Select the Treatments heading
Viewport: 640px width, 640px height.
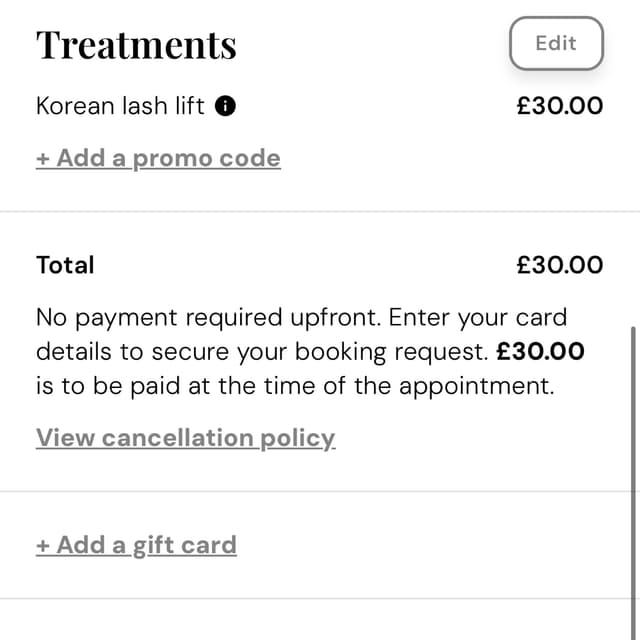tap(136, 45)
